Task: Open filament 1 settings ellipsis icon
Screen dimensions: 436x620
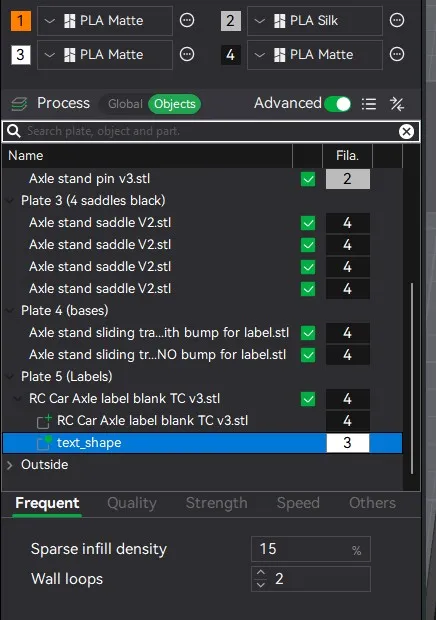Action: (x=187, y=20)
